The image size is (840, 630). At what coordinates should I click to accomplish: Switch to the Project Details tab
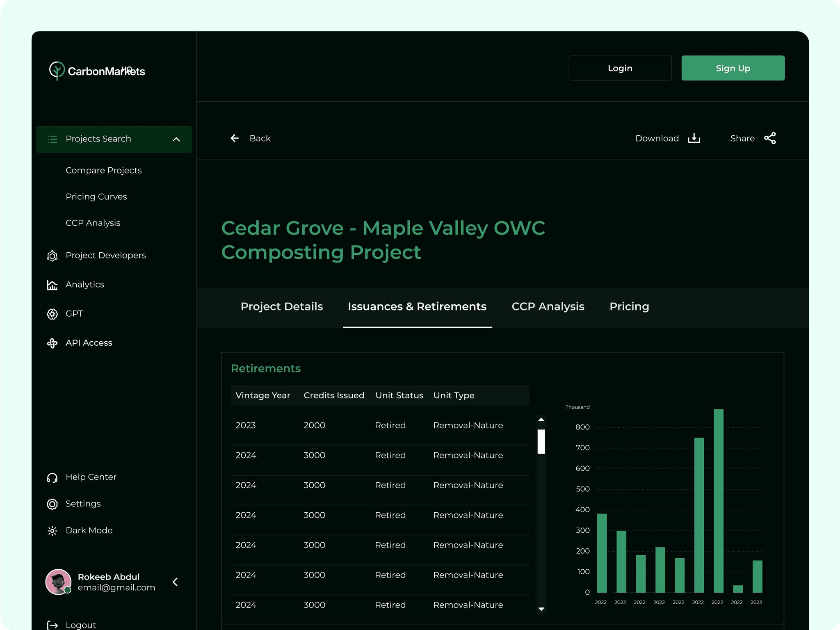(282, 306)
